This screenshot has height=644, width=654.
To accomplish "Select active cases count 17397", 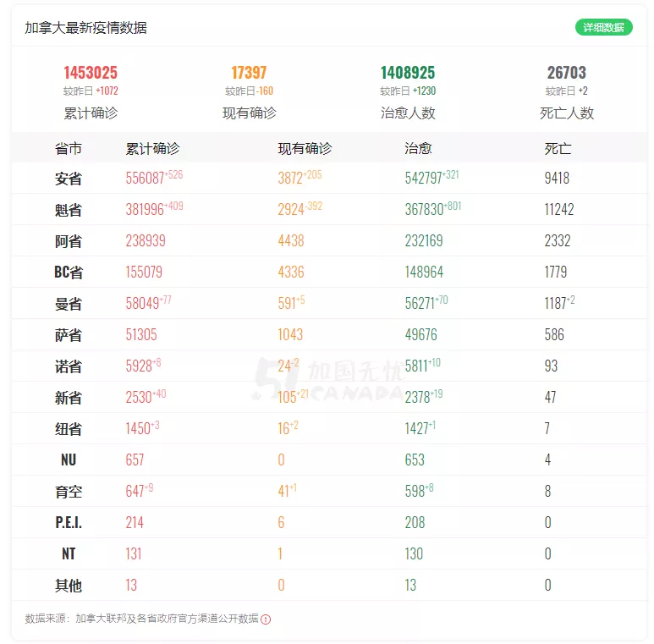I will pos(249,73).
